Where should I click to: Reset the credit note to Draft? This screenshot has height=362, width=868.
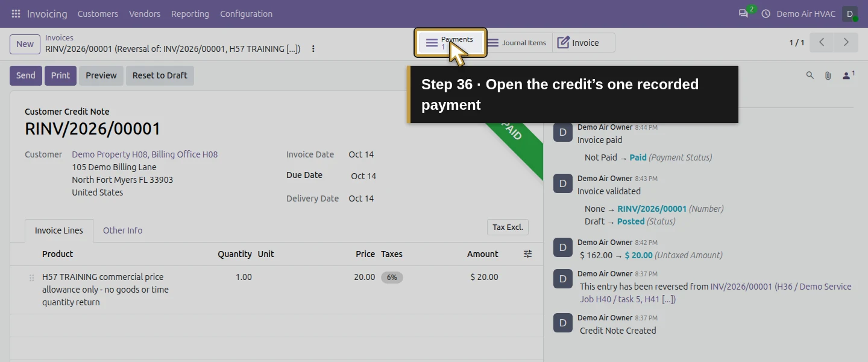[160, 75]
